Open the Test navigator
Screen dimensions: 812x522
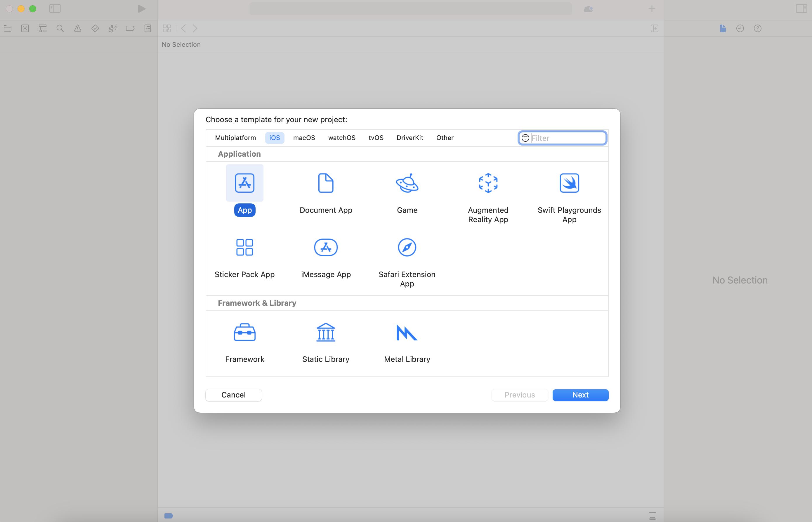click(95, 28)
